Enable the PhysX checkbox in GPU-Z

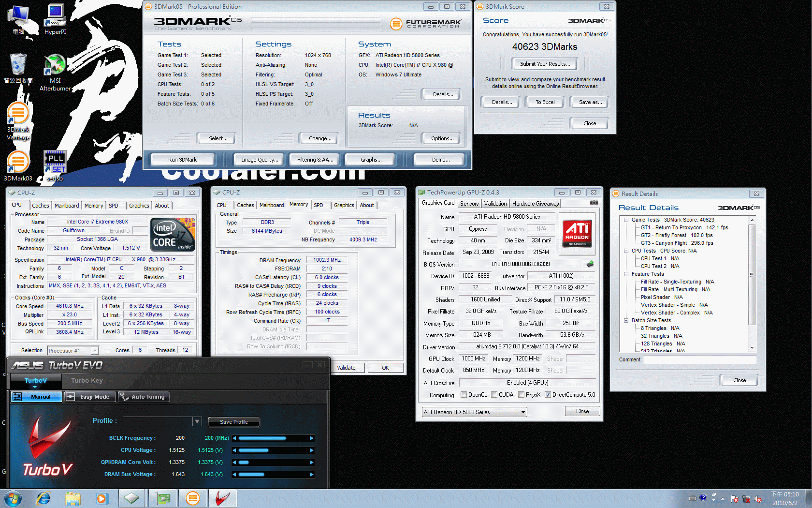(522, 395)
